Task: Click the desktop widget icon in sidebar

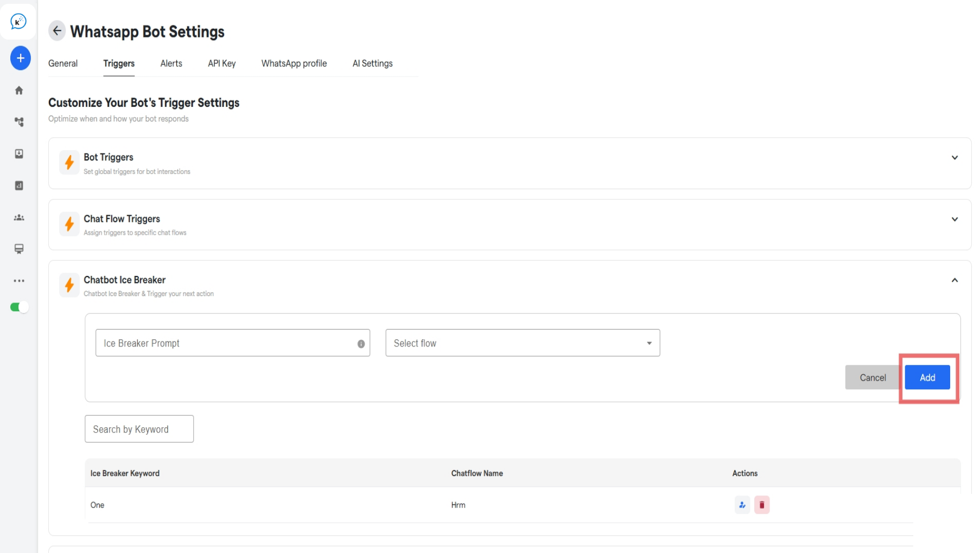Action: (x=19, y=249)
